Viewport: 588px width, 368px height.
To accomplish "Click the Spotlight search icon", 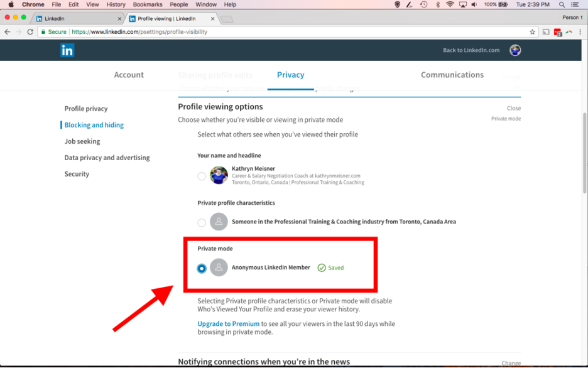I will point(562,4).
